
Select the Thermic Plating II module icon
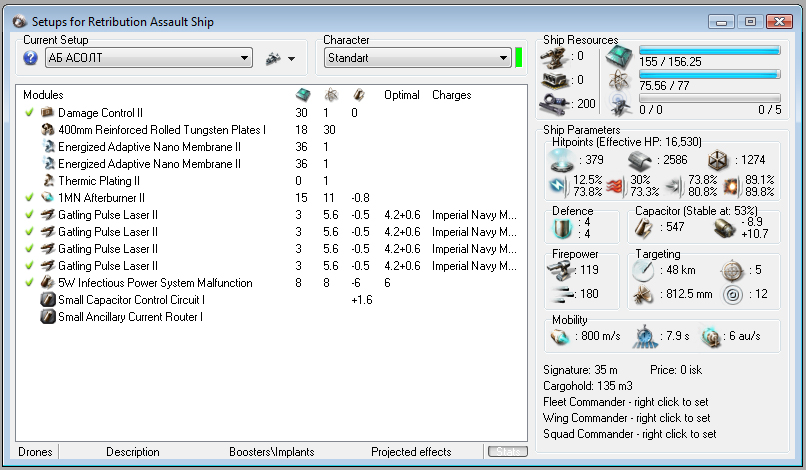48,180
